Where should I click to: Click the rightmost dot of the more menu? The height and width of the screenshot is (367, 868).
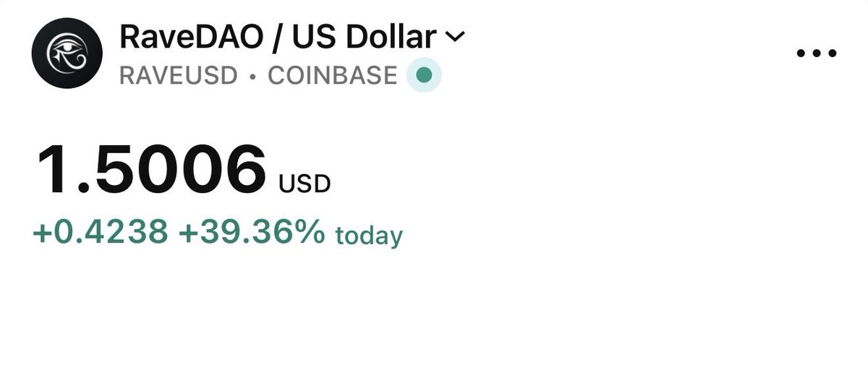833,53
